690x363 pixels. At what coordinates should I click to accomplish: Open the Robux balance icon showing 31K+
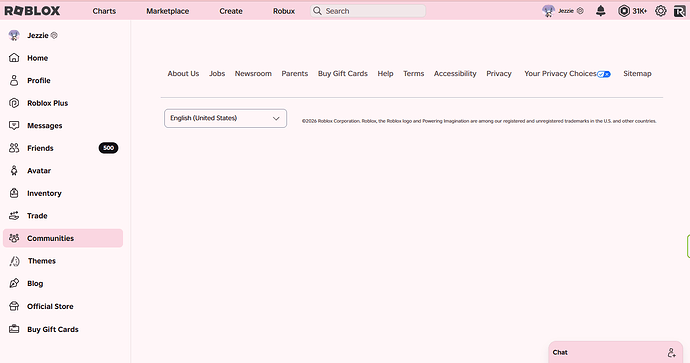tap(624, 11)
